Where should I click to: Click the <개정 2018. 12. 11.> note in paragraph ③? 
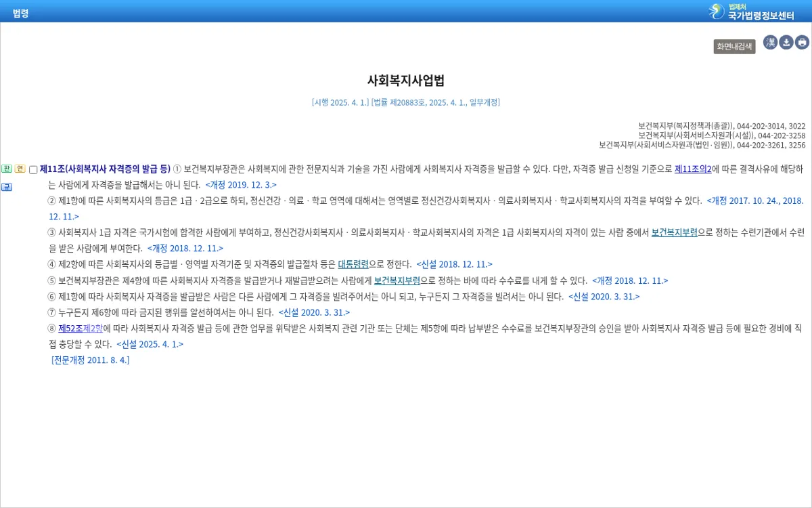click(x=185, y=249)
